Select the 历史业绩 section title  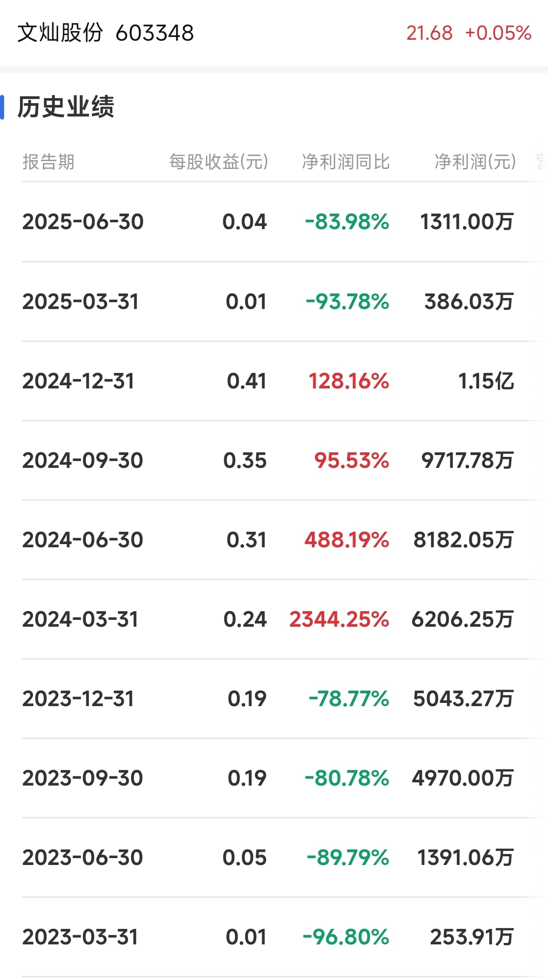coord(66,107)
